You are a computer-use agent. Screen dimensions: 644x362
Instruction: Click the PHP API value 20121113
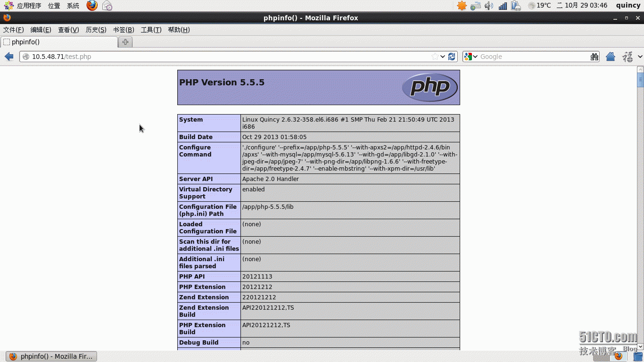click(257, 277)
